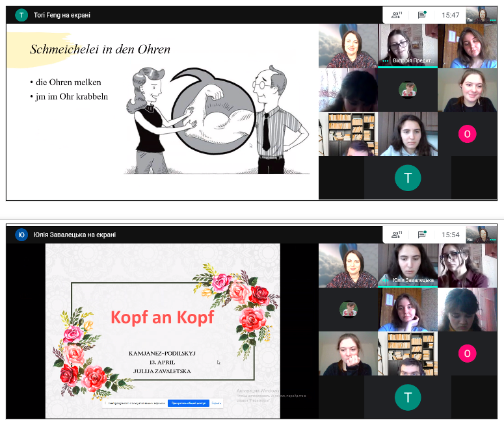Image resolution: width=504 pixels, height=425 pixels.
Task: Open your self-view thumbnail beside the 15:47 clock
Action: 482,15
